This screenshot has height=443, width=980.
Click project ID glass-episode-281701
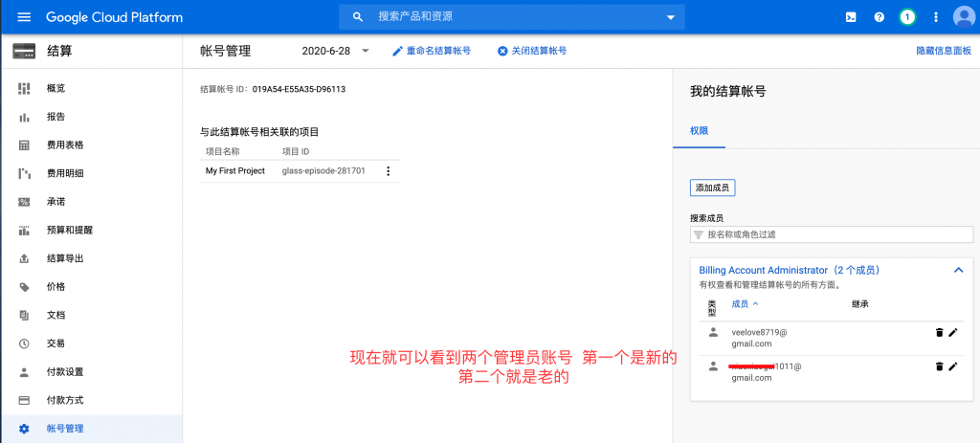pyautogui.click(x=323, y=170)
